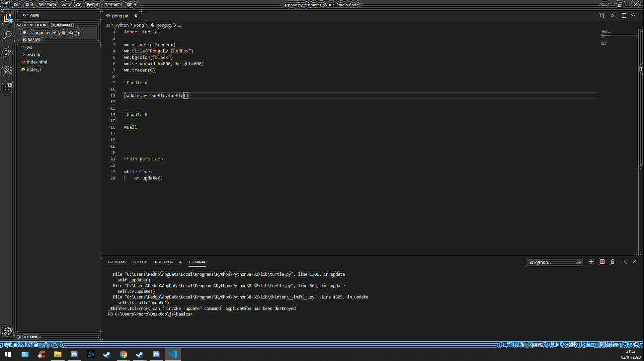Viewport: 644px width, 361px height.
Task: Toggle Go Live server in status bar
Action: [609, 344]
